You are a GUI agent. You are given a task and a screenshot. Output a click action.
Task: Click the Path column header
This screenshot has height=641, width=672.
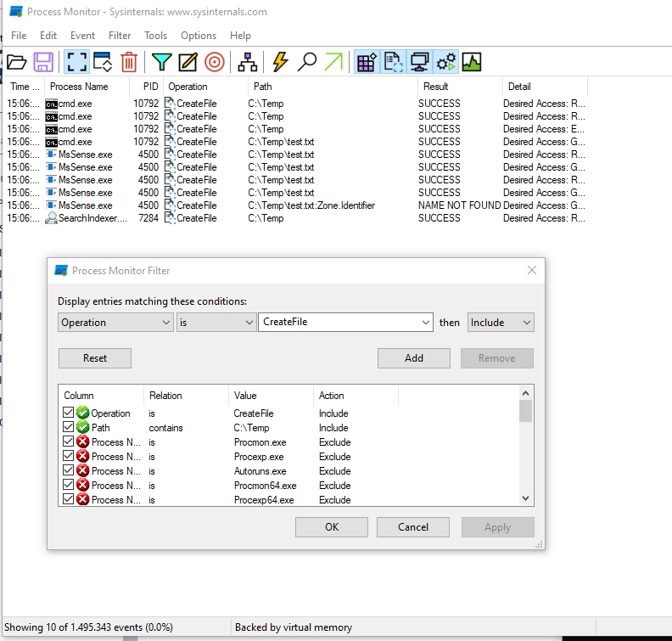click(333, 87)
